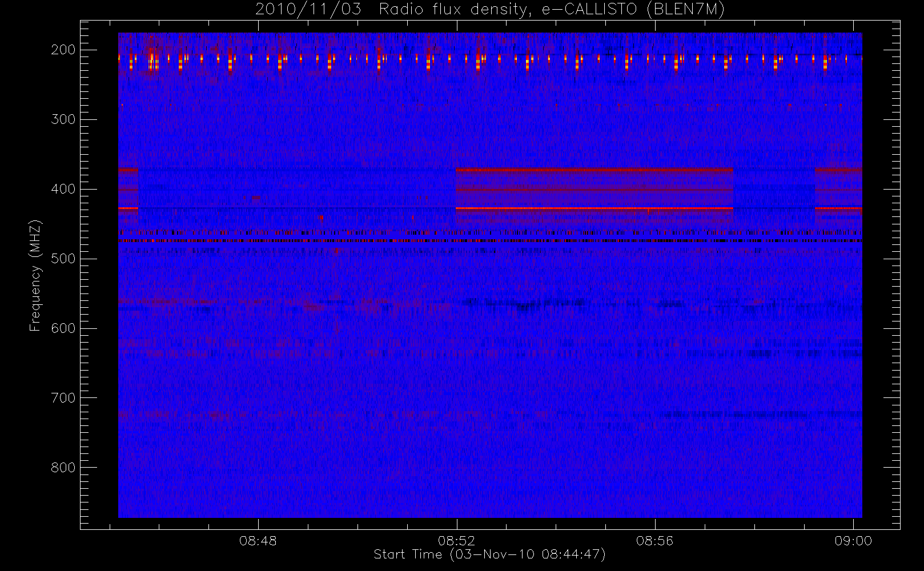Click the plot title with date 2010/11/03
This screenshot has width=924, height=571.
pos(490,10)
